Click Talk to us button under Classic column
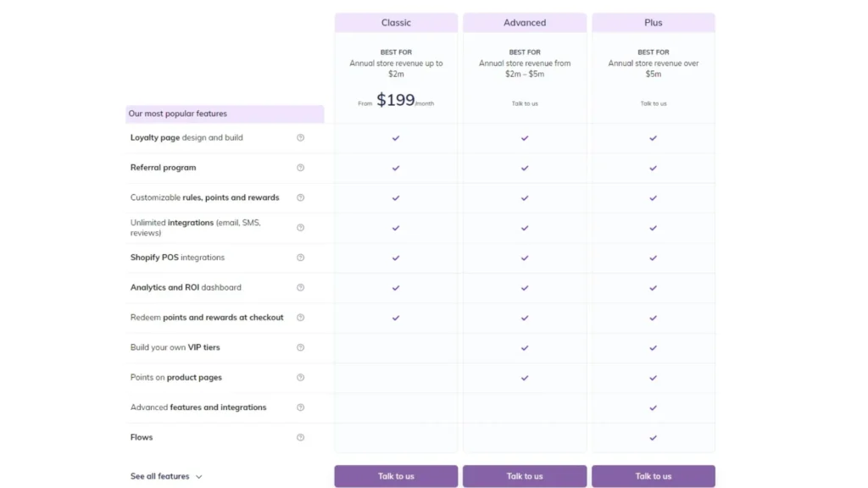 pyautogui.click(x=396, y=476)
